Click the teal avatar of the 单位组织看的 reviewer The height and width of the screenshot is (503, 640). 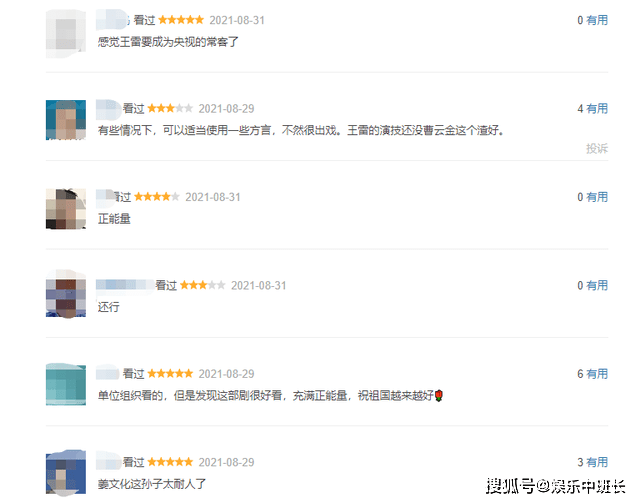point(66,384)
